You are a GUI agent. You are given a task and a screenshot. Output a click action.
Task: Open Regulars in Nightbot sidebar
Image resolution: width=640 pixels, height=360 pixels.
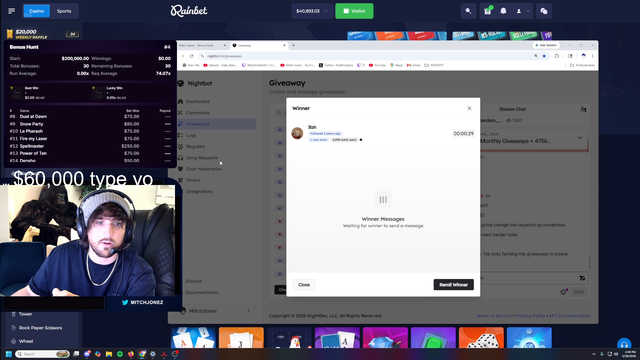pyautogui.click(x=196, y=147)
